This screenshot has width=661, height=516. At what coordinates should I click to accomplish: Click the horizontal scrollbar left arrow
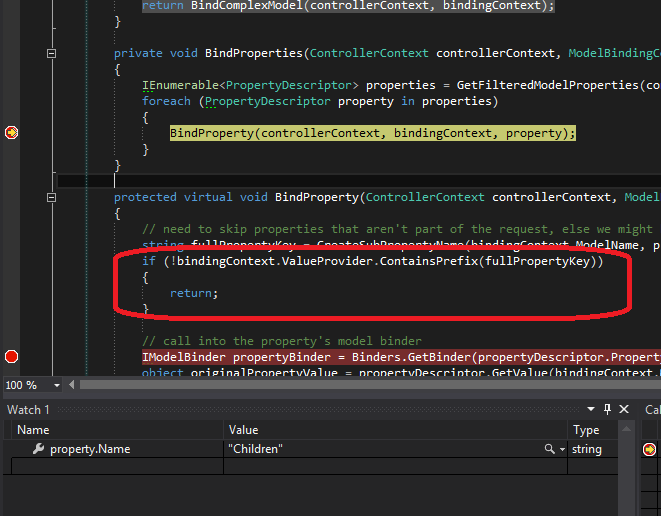click(x=71, y=385)
